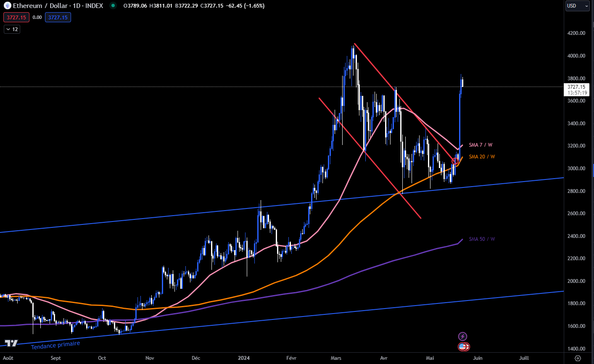This screenshot has height=364, width=594.
Task: Click the open value O3789.06
Action: (x=135, y=6)
